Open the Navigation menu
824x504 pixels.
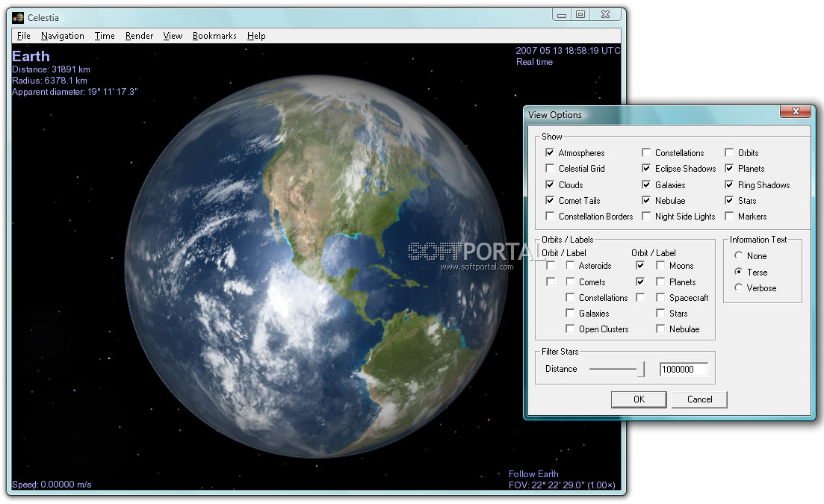(x=63, y=36)
